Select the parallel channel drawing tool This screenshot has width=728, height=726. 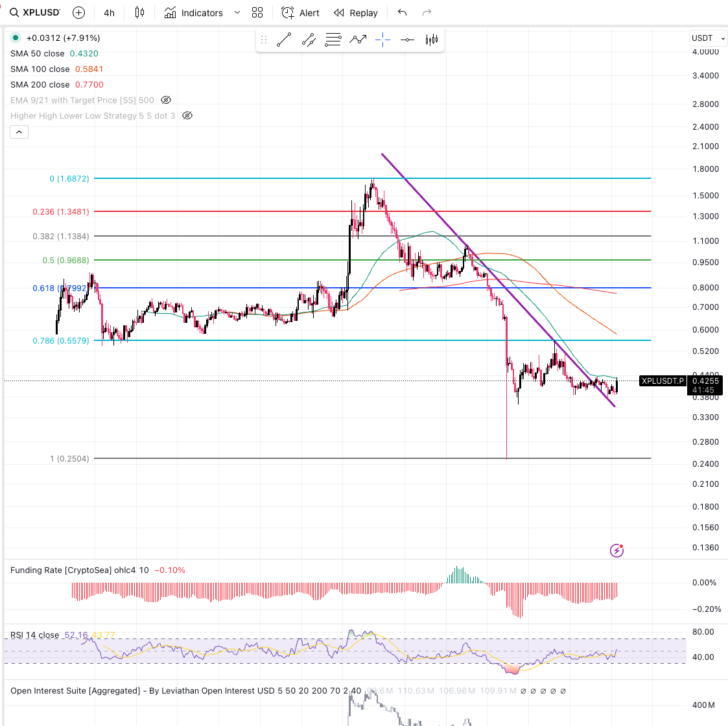coord(309,40)
